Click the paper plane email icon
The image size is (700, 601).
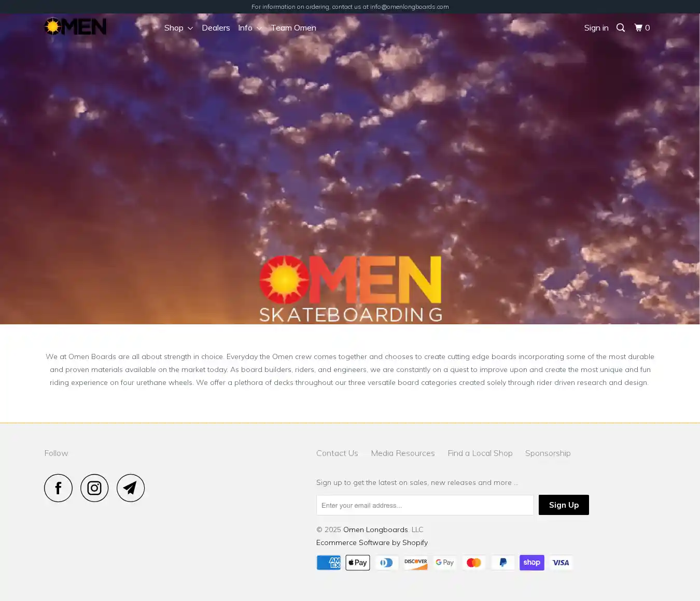[131, 488]
